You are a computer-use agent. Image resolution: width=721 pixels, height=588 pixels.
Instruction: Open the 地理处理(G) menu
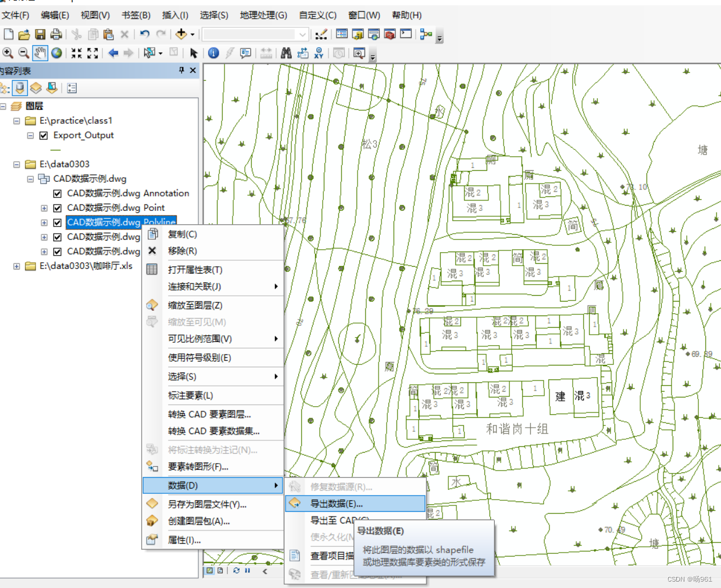(263, 15)
